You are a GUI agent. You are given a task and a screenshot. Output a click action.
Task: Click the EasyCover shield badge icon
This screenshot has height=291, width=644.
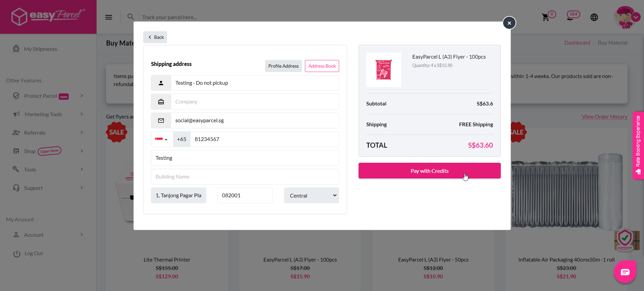[625, 239]
